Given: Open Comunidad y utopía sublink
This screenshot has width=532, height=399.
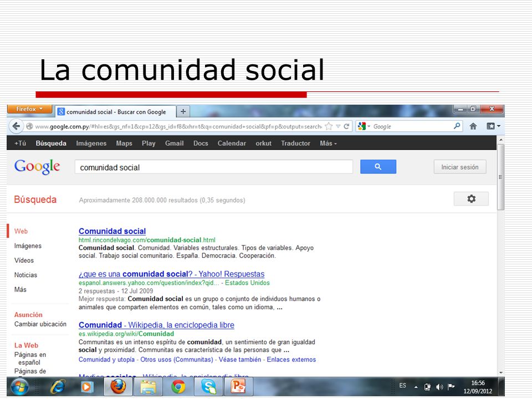Looking at the screenshot, I should (106, 359).
